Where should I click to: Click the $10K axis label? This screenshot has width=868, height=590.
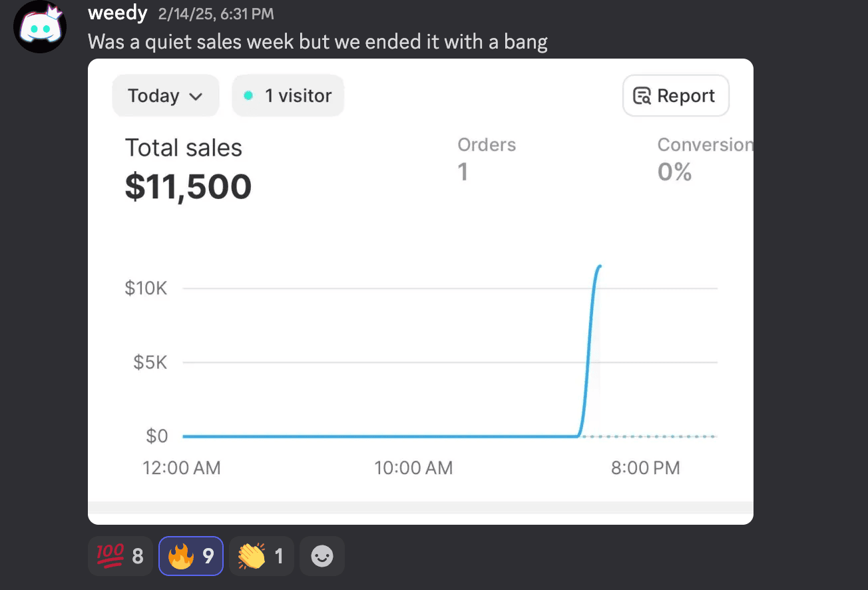[146, 288]
